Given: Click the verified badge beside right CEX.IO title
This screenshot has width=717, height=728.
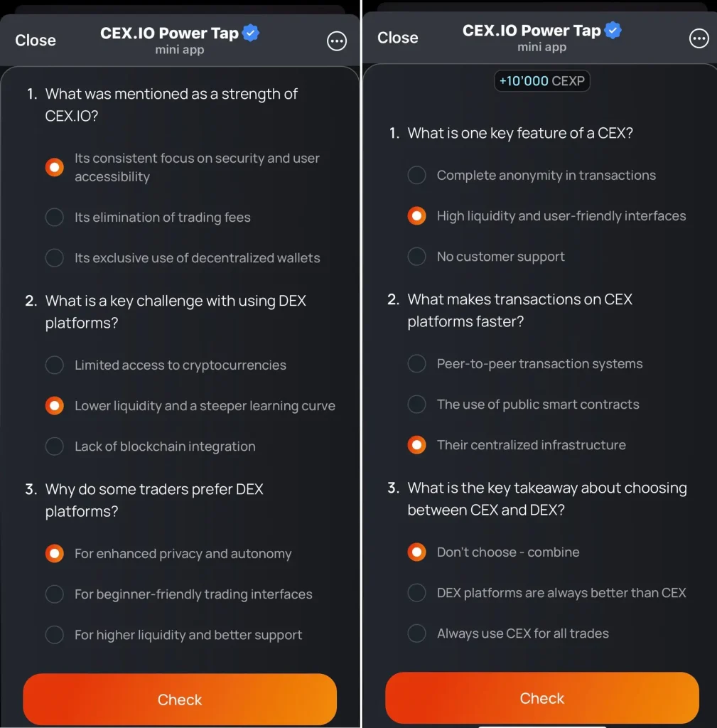Looking at the screenshot, I should (x=613, y=31).
